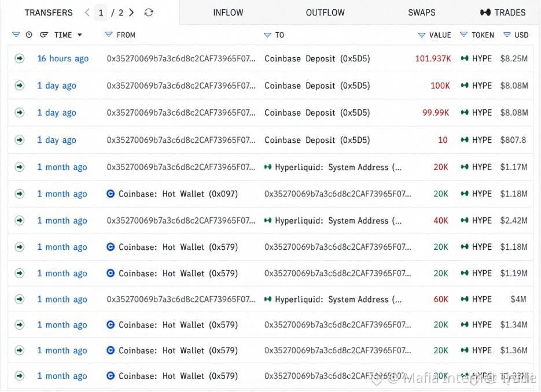Click '1 day ago' in 100K row
Image resolution: width=541 pixels, height=392 pixels.
(57, 86)
